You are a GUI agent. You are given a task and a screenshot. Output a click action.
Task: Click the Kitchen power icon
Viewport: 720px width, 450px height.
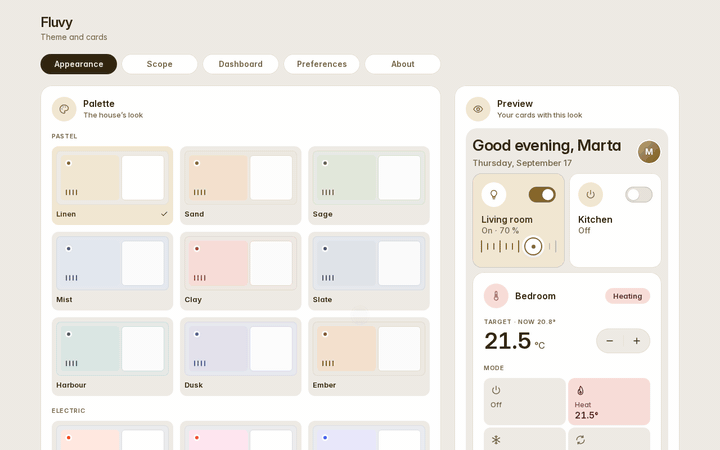click(x=591, y=195)
